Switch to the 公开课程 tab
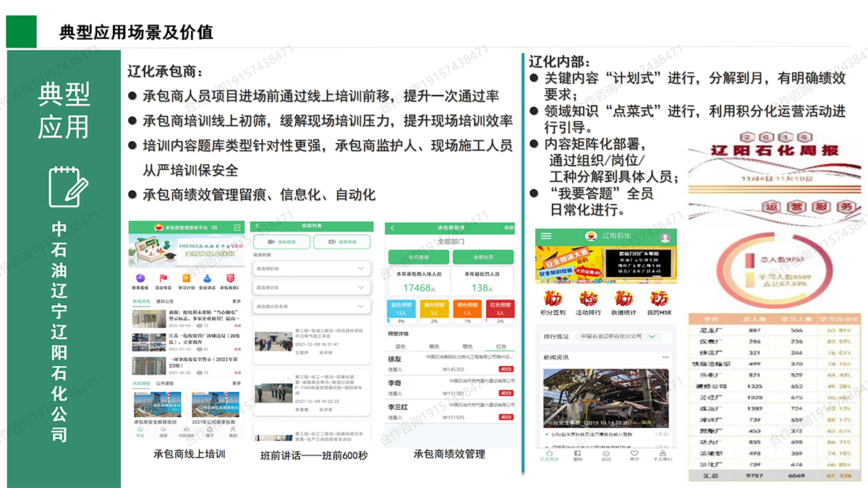This screenshot has height=488, width=868. 165,382
